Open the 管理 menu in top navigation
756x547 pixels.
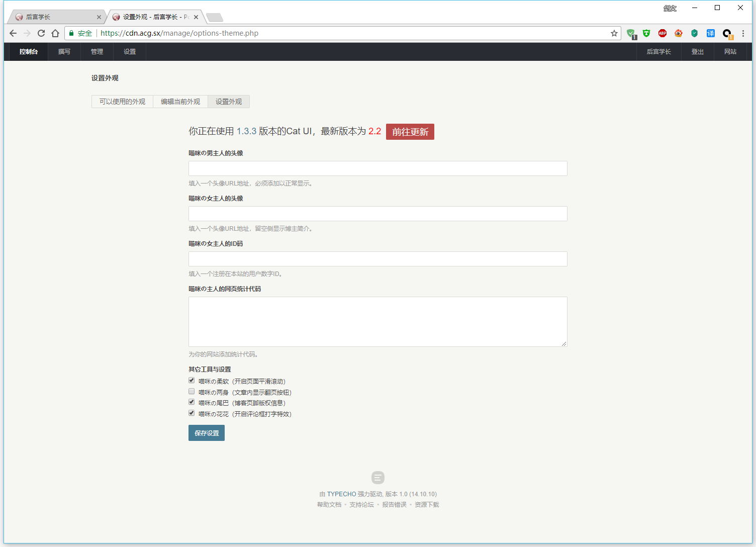coord(97,52)
